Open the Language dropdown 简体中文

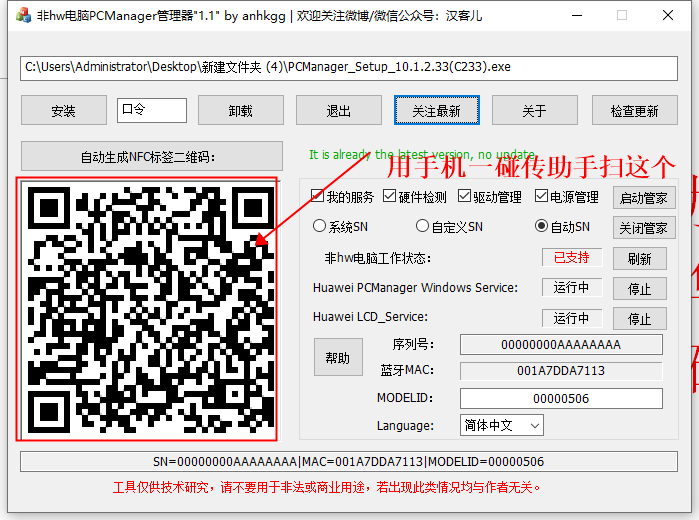502,425
